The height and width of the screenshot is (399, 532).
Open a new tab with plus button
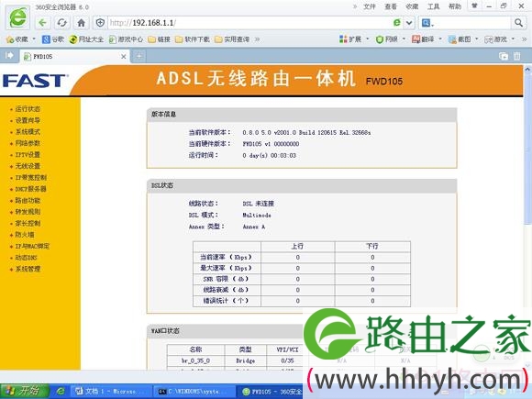point(139,56)
